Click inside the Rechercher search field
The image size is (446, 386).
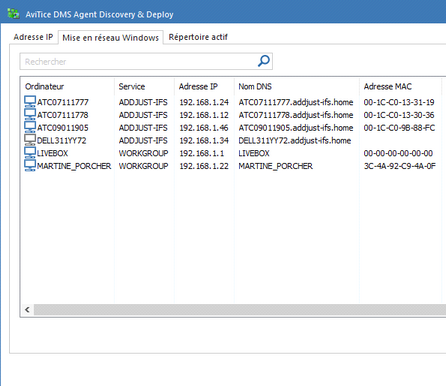[138, 61]
